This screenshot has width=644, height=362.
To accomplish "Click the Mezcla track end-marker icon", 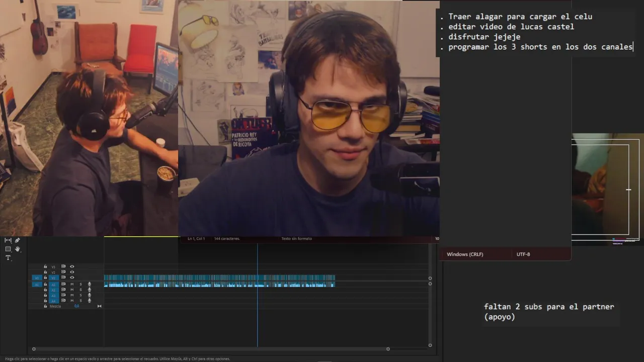I will click(99, 306).
